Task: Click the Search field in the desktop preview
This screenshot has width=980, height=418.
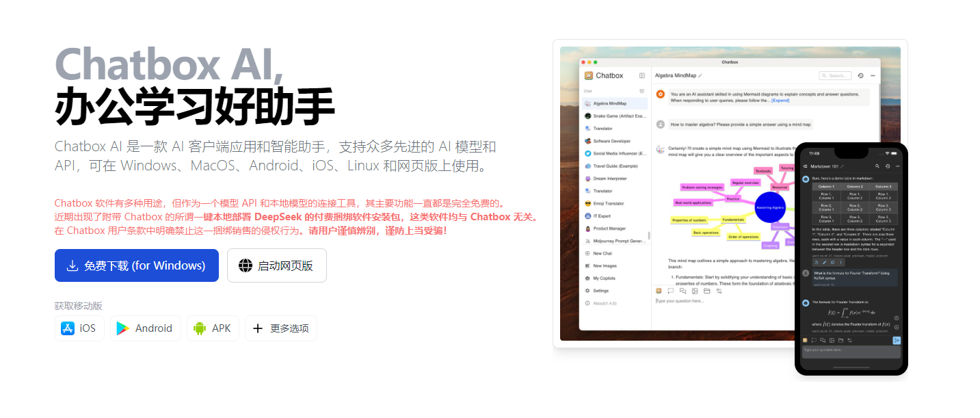Action: click(836, 75)
